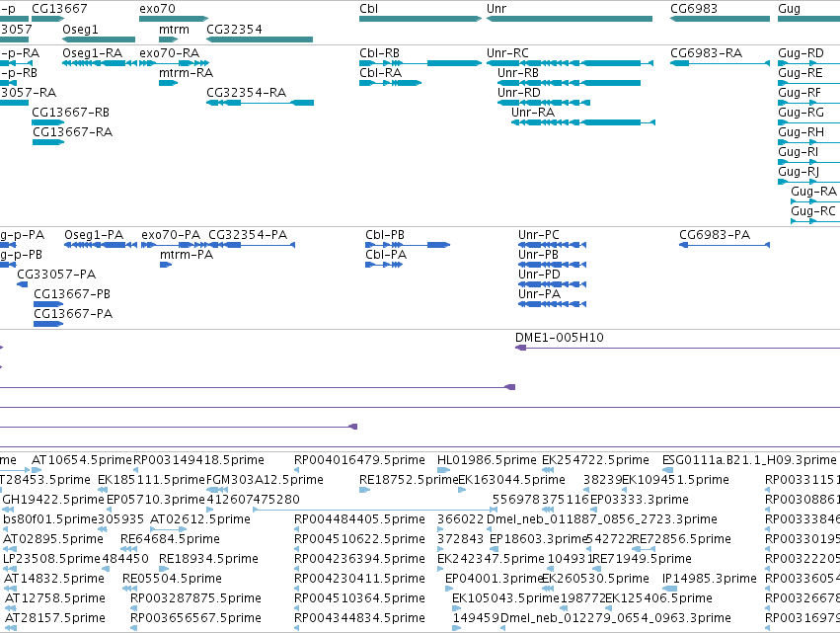Click the Unr-RA transcript label
Screen dimensions: 840x633
click(533, 112)
